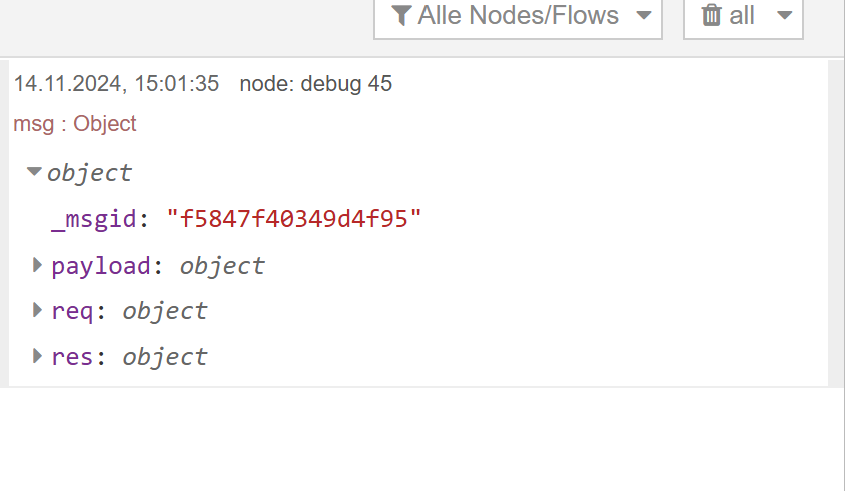Viewport: 846px width, 492px height.
Task: Expand the req property triangle
Action: pyautogui.click(x=38, y=310)
